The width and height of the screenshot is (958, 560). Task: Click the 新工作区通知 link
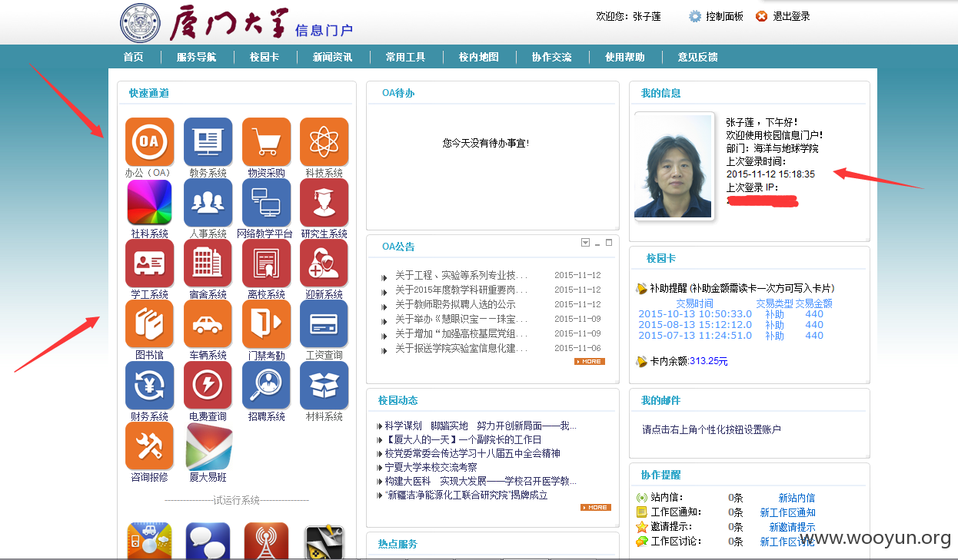[787, 512]
